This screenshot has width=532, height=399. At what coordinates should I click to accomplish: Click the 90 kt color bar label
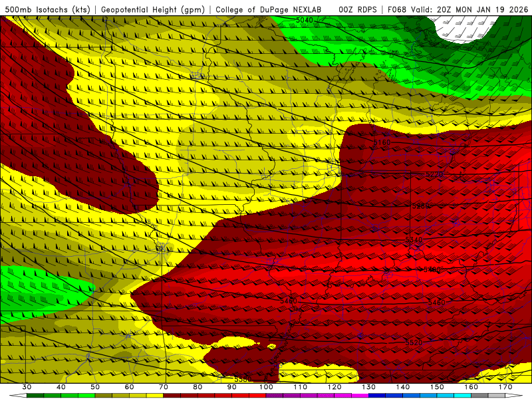[x=232, y=387]
